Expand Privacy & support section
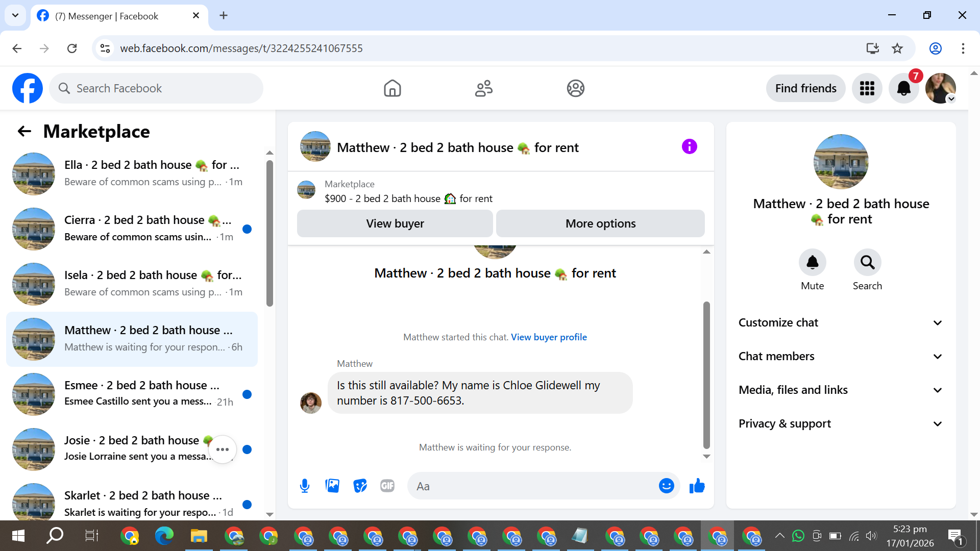980x551 pixels. pos(841,423)
